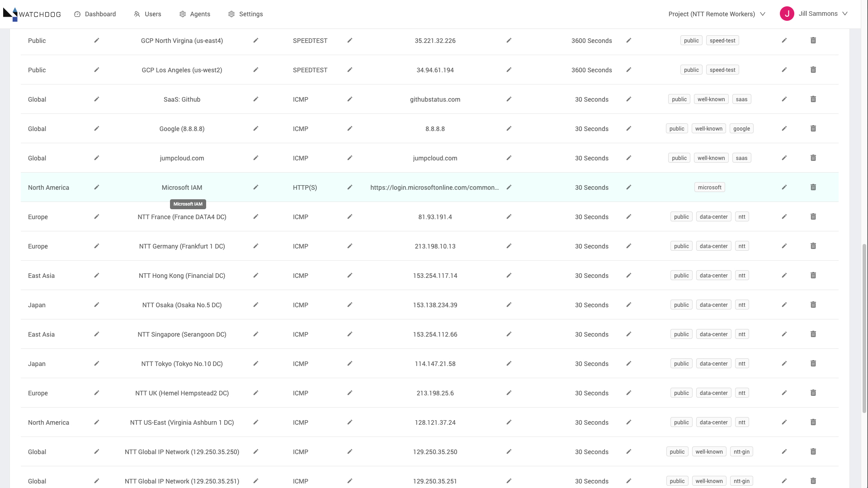Edit the 128.121.37.24 address
The width and height of the screenshot is (868, 488).
(x=509, y=422)
